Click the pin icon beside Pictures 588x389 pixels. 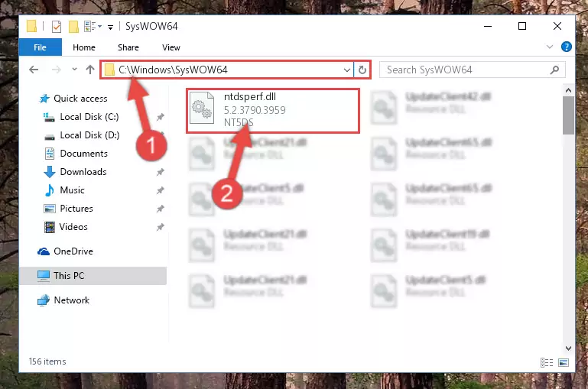pos(160,209)
